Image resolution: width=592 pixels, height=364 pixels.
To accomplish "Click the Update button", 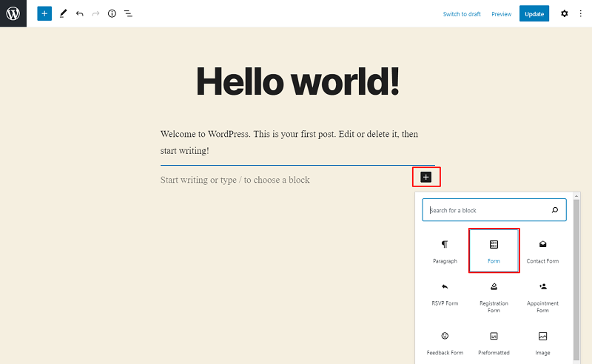I will [534, 13].
